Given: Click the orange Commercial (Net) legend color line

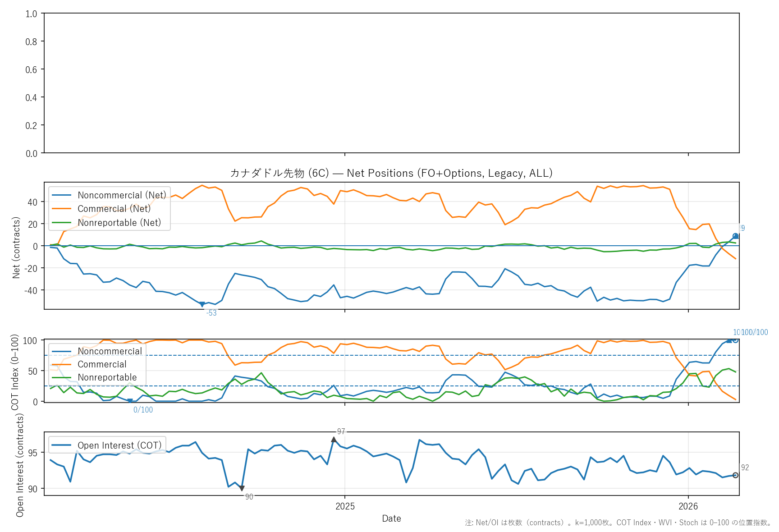Looking at the screenshot, I should (61, 209).
